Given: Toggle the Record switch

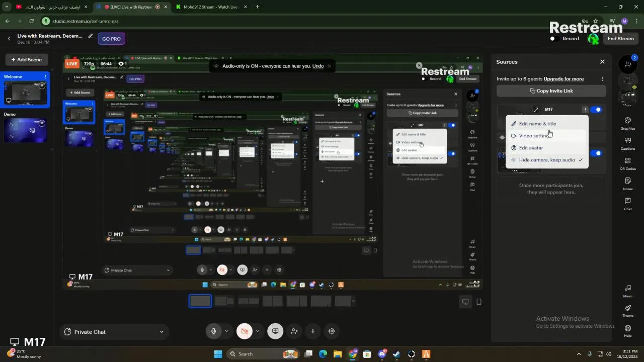Looking at the screenshot, I should click(x=554, y=39).
